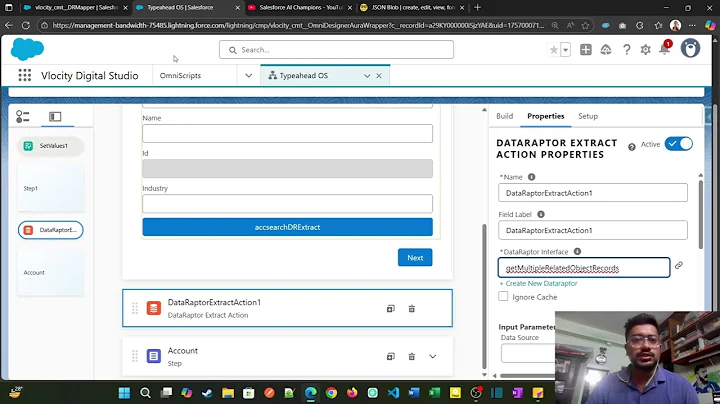The width and height of the screenshot is (720, 404).
Task: Toggle the Active switch off
Action: pos(679,144)
